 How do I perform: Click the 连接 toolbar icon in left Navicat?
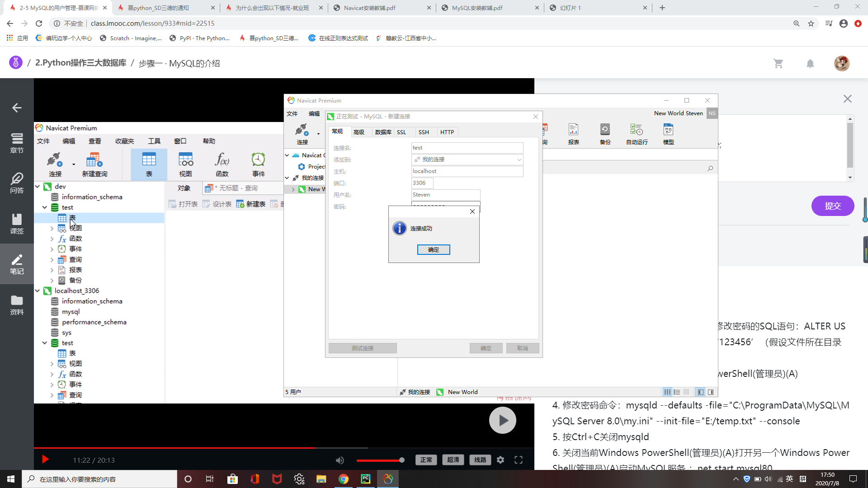tap(55, 164)
